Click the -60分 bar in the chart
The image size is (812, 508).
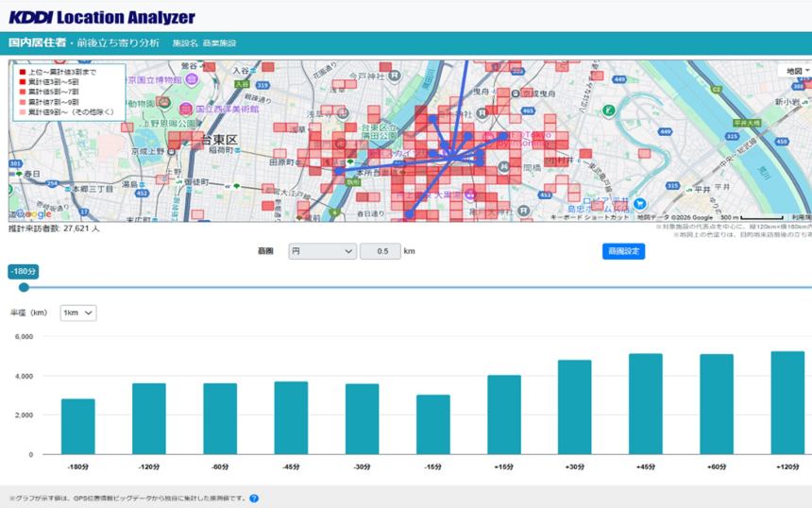tap(220, 418)
